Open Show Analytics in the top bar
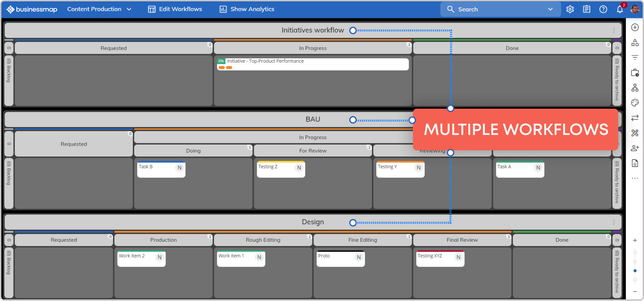The width and height of the screenshot is (644, 301). pos(247,9)
